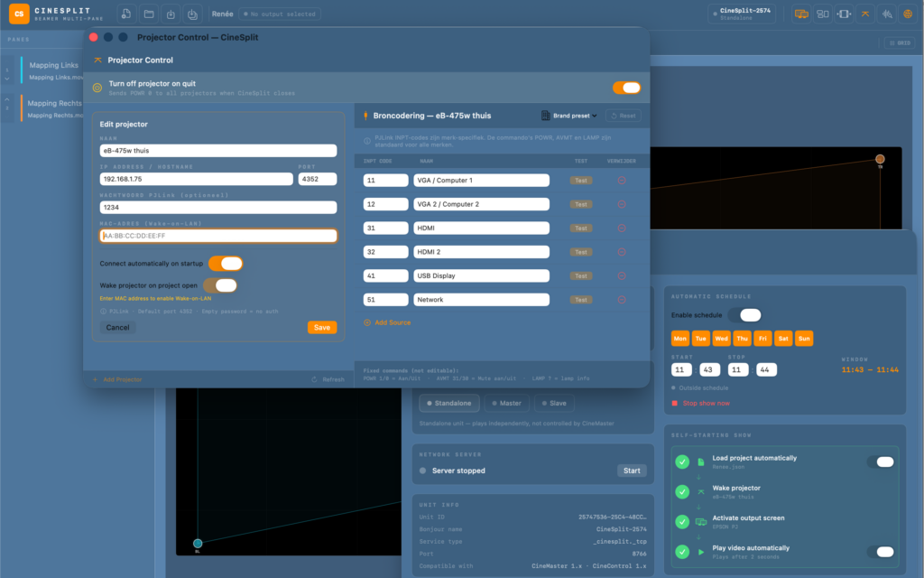Click the MAC address input field
The height and width of the screenshot is (578, 924).
tap(218, 236)
